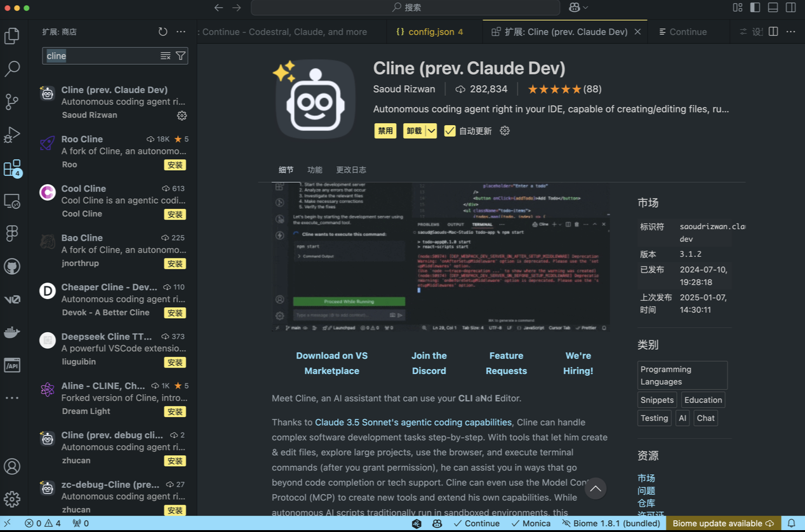Screen dimensions: 805x532
Task: Select the Snippets category tag
Action: click(657, 400)
